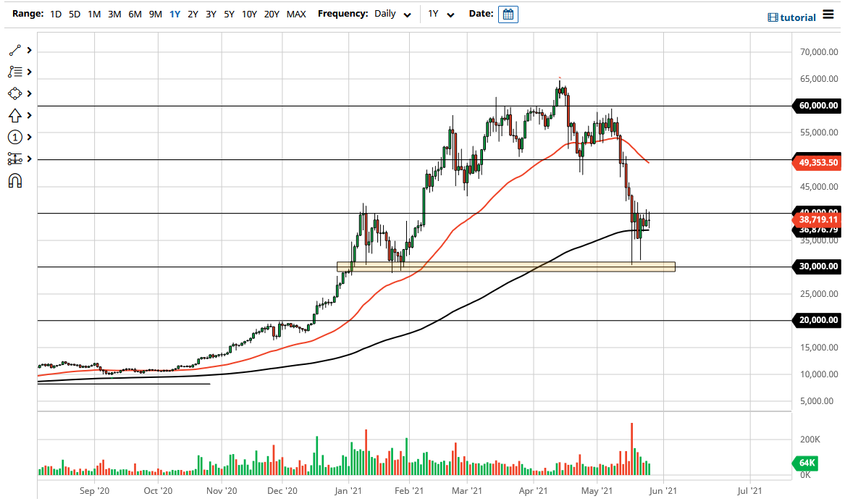Open the Date calendar picker
Image resolution: width=845 pixels, height=504 pixels.
[508, 14]
